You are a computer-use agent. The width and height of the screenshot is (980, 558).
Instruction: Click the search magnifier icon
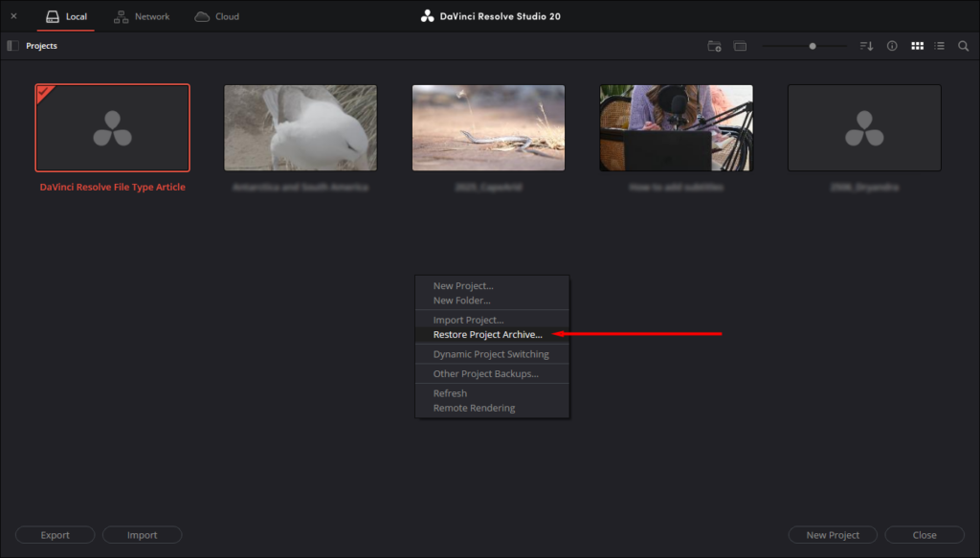[963, 46]
